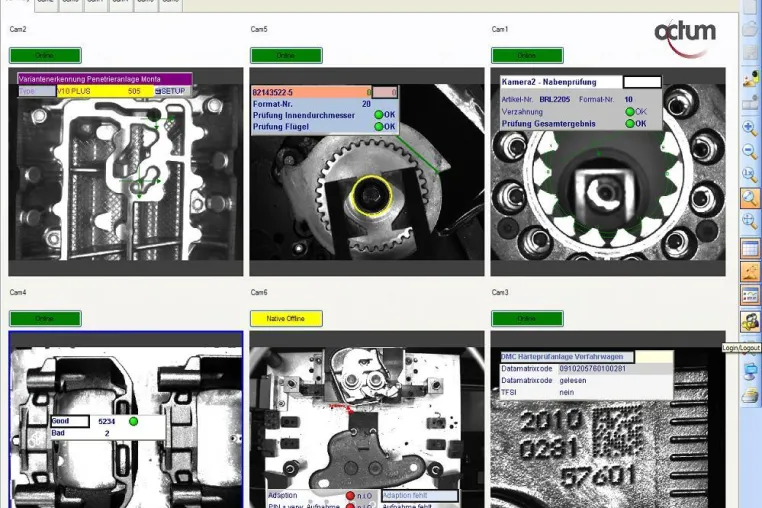Reset zoom with the 1x magnifier icon
The image size is (762, 508).
click(750, 175)
